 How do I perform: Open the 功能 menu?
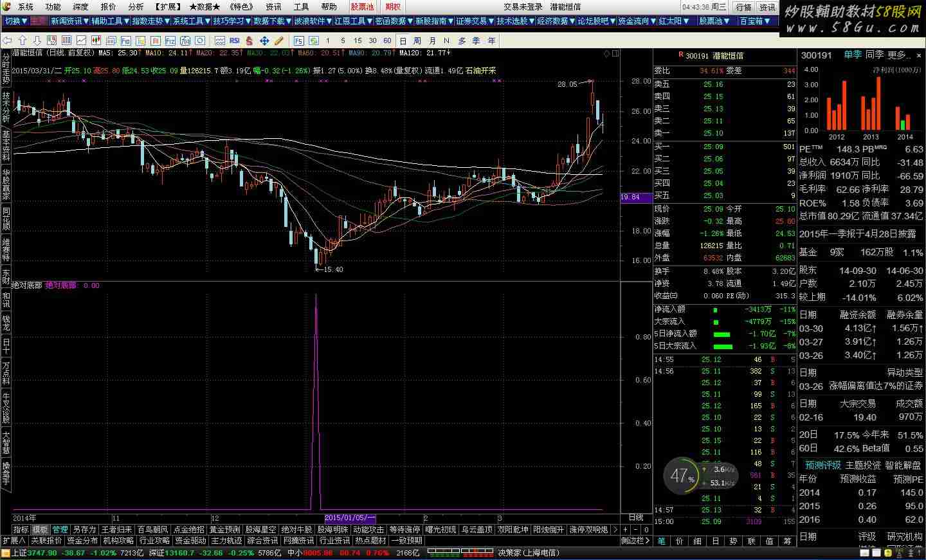coord(53,6)
